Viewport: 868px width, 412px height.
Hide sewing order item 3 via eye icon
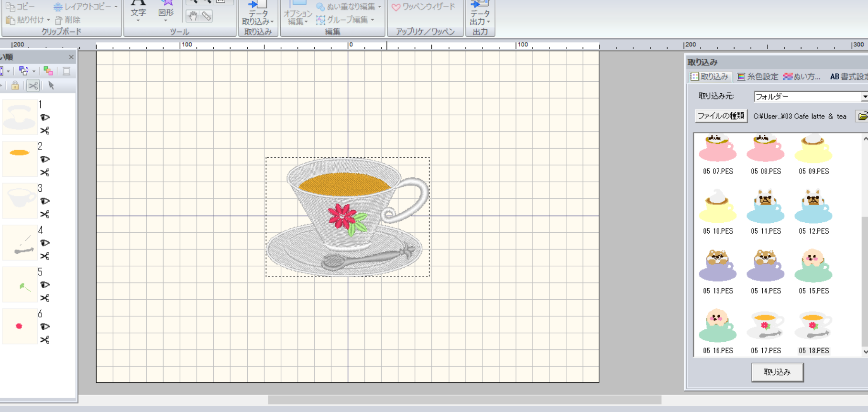click(45, 201)
